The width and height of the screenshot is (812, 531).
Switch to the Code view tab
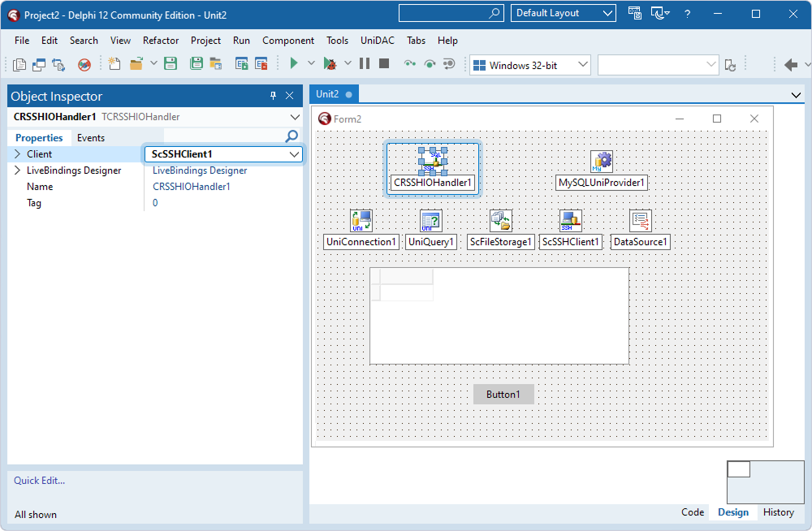(x=693, y=512)
